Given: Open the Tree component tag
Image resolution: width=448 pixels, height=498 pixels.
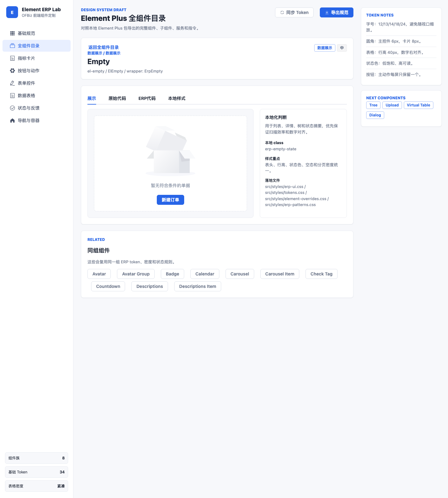Looking at the screenshot, I should coord(373,105).
